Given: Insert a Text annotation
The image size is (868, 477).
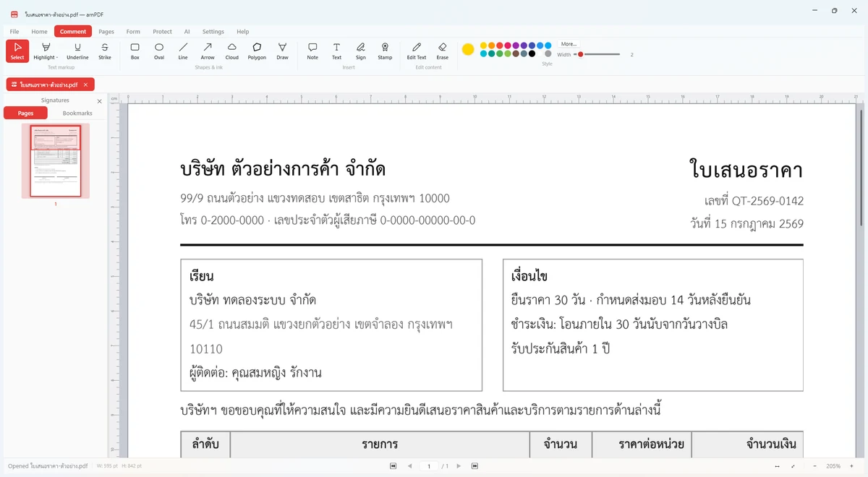Looking at the screenshot, I should 336,51.
